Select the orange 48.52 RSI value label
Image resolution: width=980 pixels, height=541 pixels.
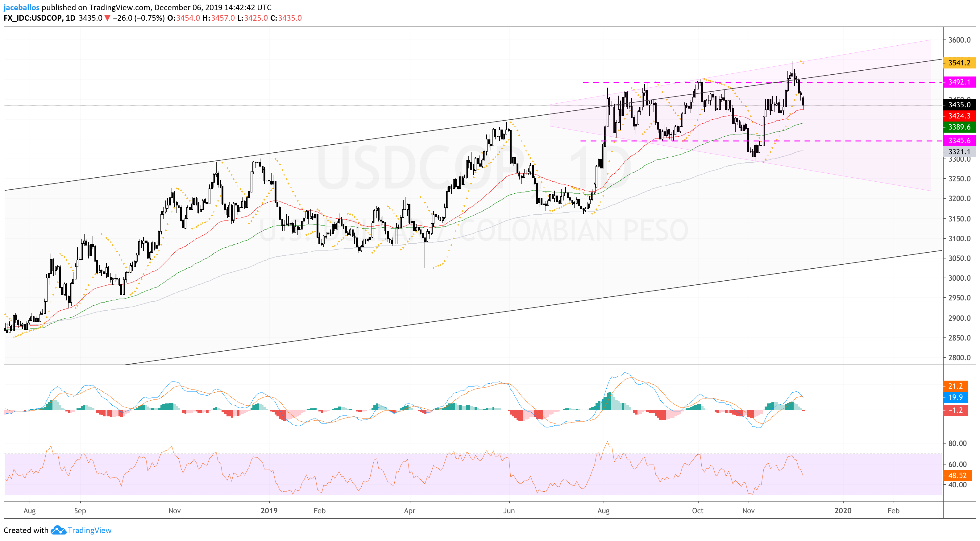point(957,476)
